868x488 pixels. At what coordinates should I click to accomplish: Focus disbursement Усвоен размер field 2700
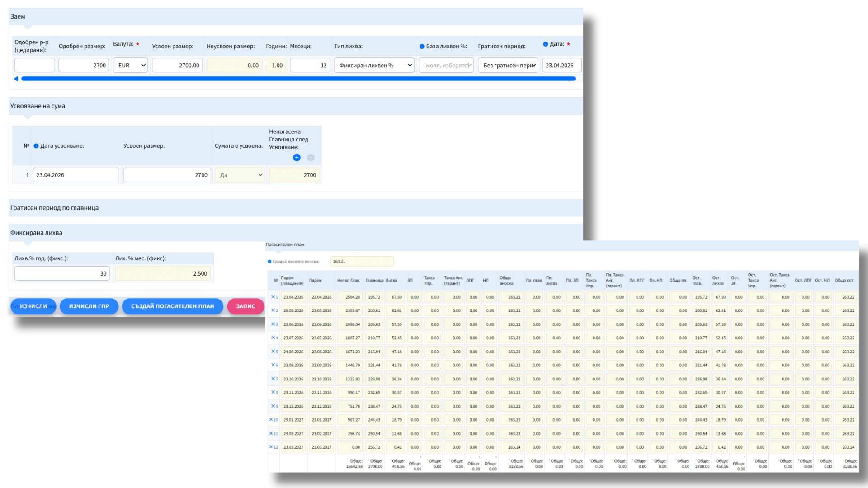click(167, 175)
